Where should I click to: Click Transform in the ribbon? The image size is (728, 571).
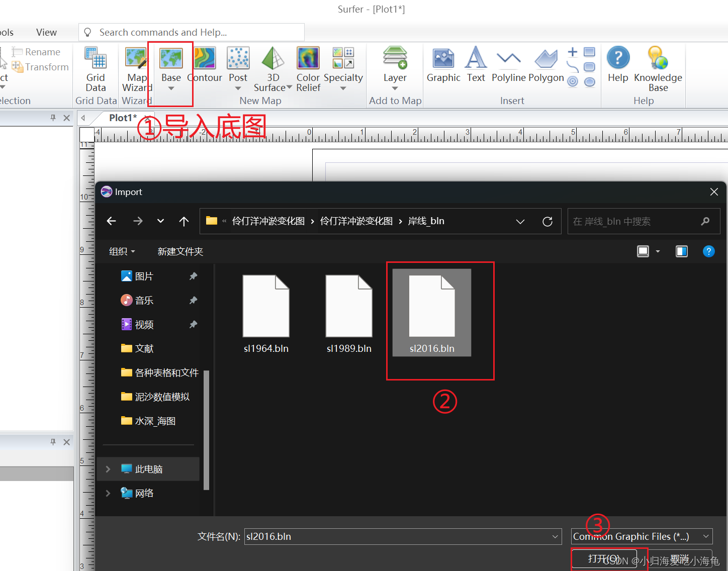pos(40,67)
